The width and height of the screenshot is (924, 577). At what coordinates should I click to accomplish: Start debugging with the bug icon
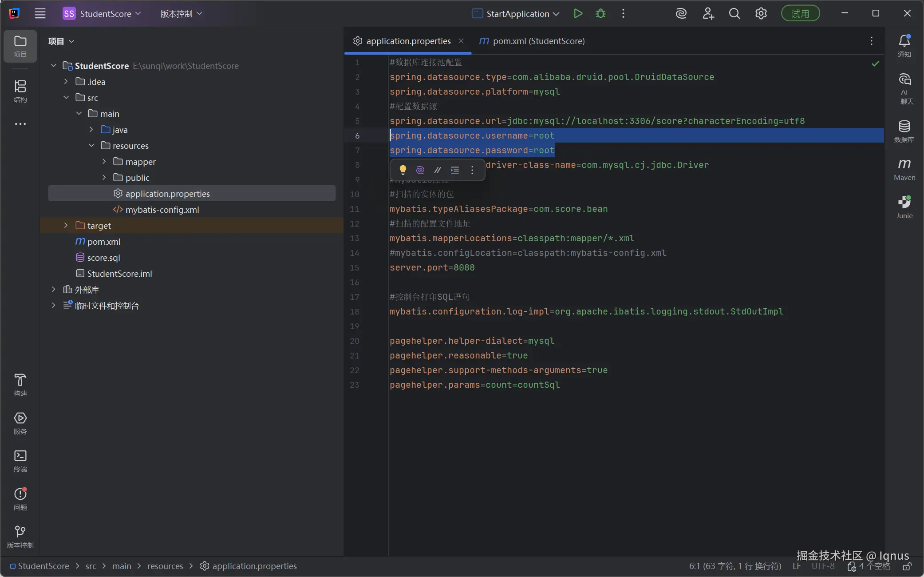click(600, 14)
